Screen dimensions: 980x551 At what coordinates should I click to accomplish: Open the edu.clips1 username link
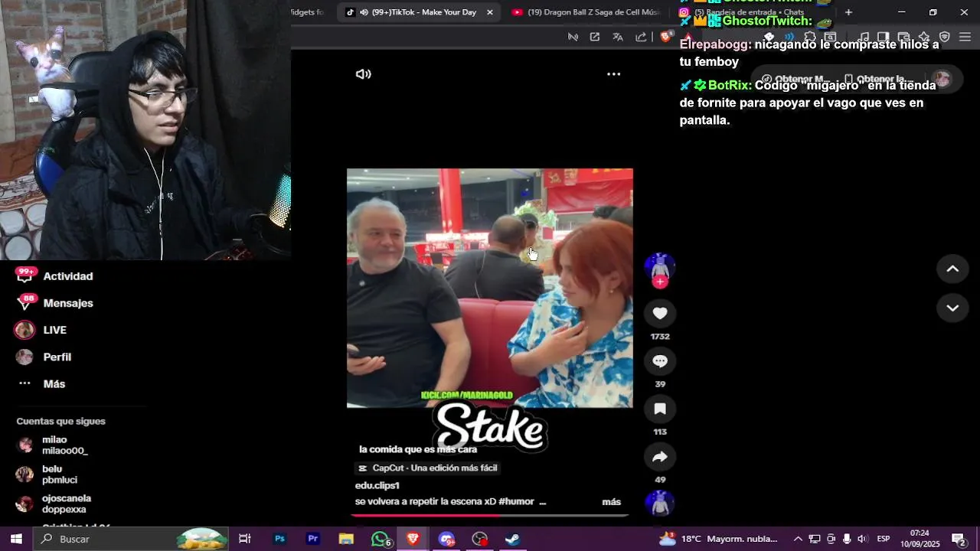tap(377, 485)
